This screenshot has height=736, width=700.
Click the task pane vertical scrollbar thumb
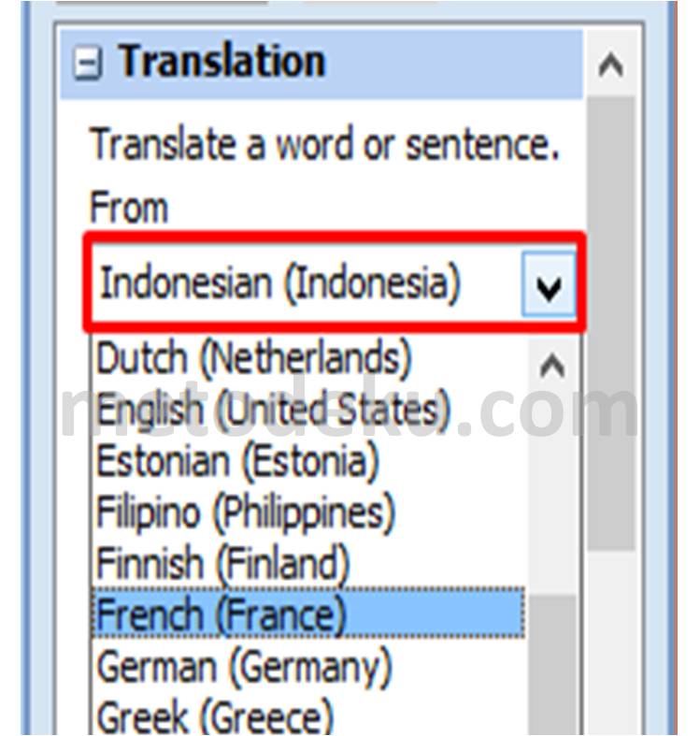coord(611,323)
